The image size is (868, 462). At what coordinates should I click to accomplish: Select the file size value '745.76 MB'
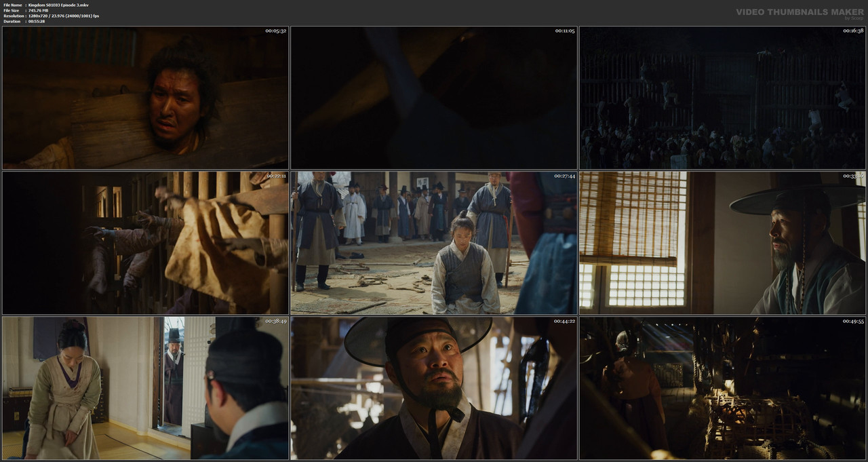(x=40, y=10)
